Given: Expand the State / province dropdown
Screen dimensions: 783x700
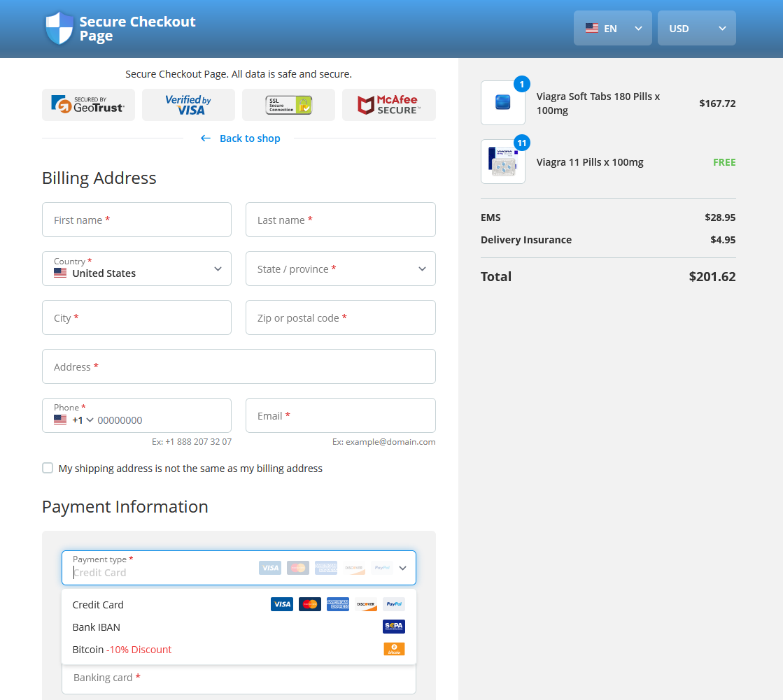Looking at the screenshot, I should tap(341, 269).
